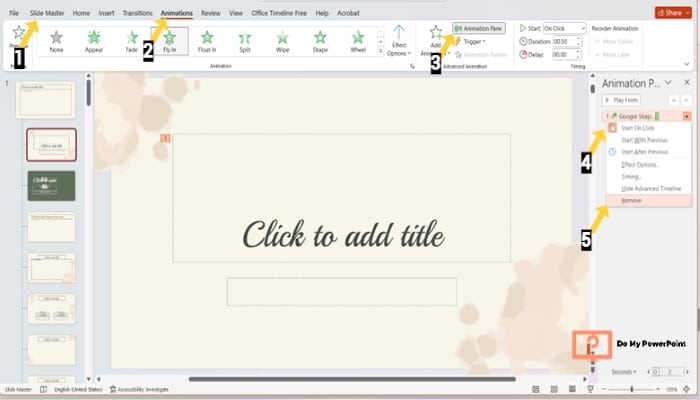Switch to the Home tab

click(81, 13)
